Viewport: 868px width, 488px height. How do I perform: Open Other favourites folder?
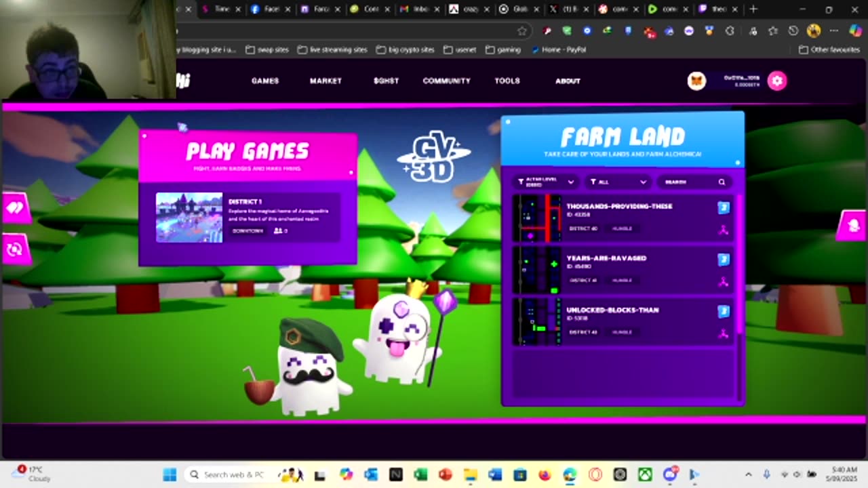point(829,49)
